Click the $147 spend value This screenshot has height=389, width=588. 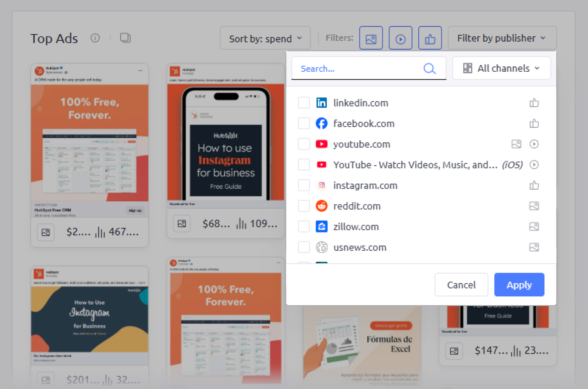coord(491,350)
